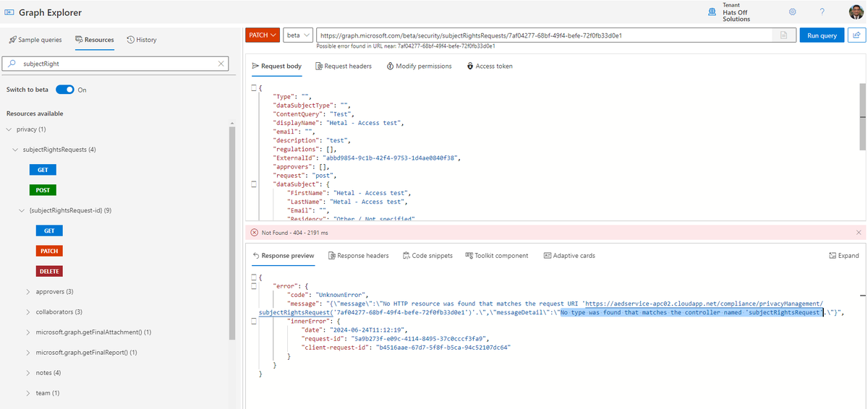Click the subjectRight search box
The height and width of the screenshot is (409, 868).
pos(116,64)
